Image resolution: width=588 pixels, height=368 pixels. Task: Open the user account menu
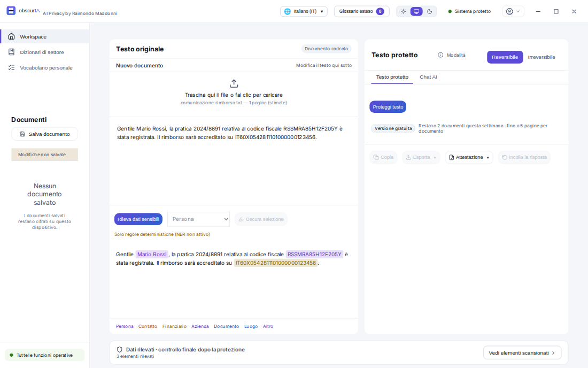click(513, 11)
